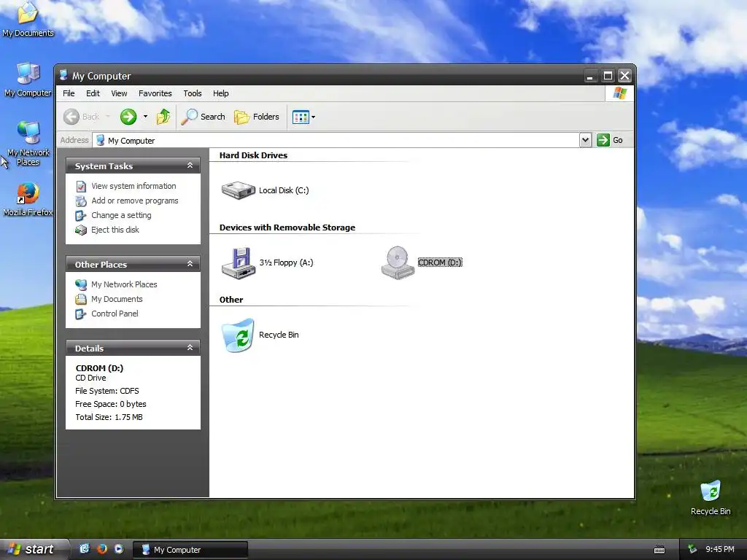This screenshot has height=560, width=747.
Task: Open the File menu
Action: pos(69,93)
